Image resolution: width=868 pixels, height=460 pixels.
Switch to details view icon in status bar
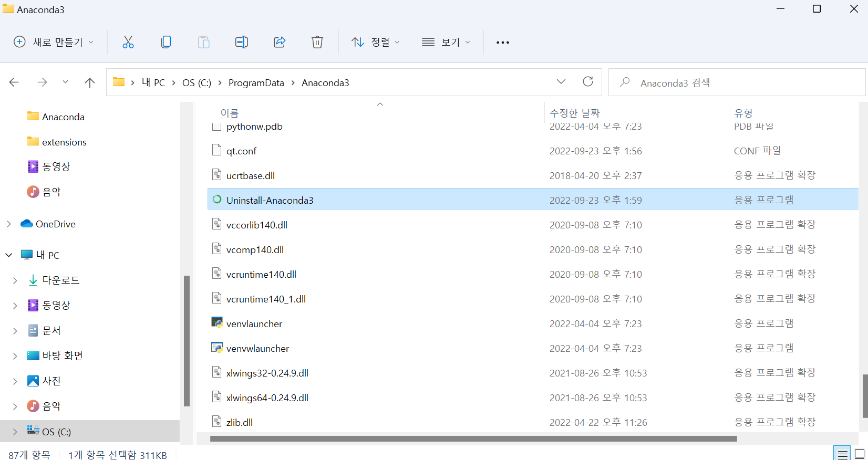coord(842,454)
